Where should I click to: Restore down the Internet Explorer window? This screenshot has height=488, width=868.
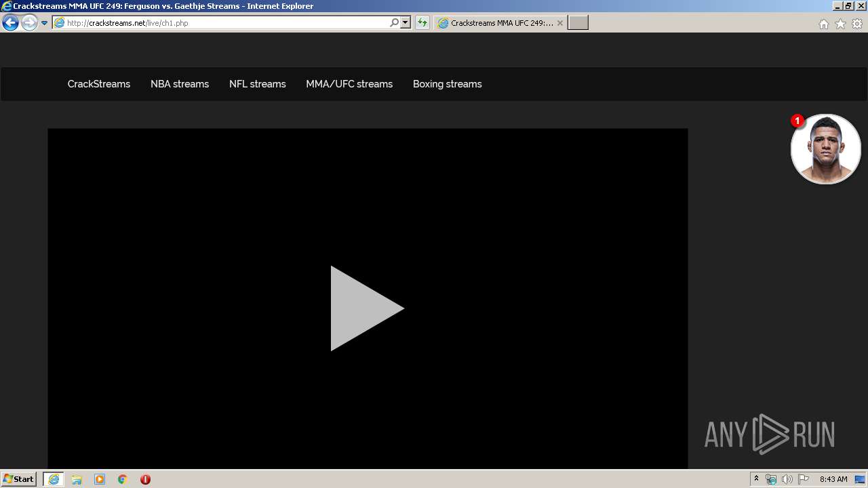848,6
